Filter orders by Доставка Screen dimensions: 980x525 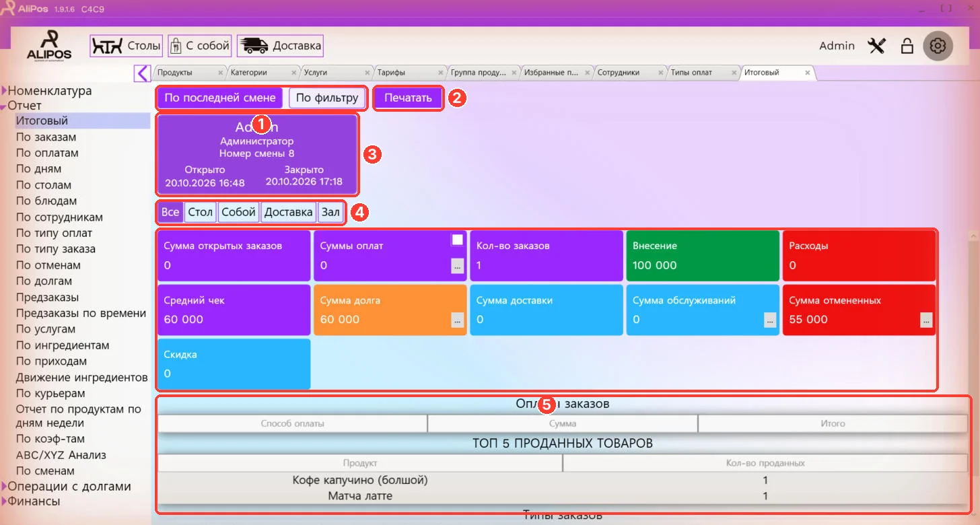pos(289,212)
